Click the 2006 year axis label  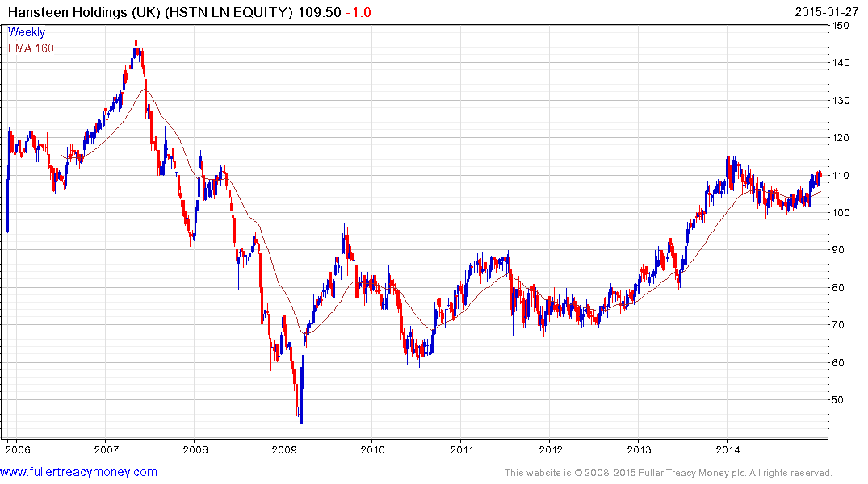click(x=17, y=449)
